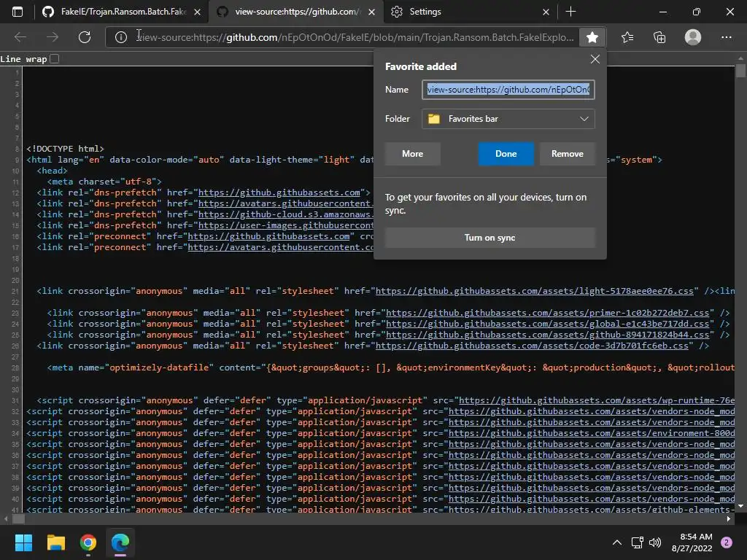Toggle the Line wrap checkbox
Image resolution: width=747 pixels, height=560 pixels.
54,58
